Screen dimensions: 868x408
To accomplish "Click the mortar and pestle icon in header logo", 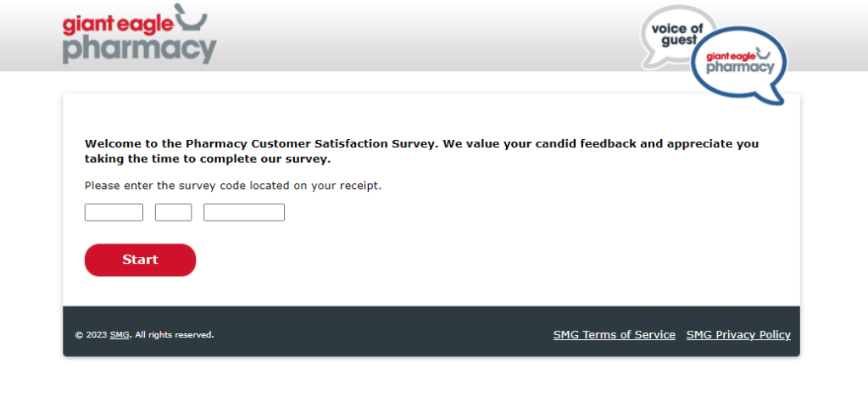I will pos(192,17).
